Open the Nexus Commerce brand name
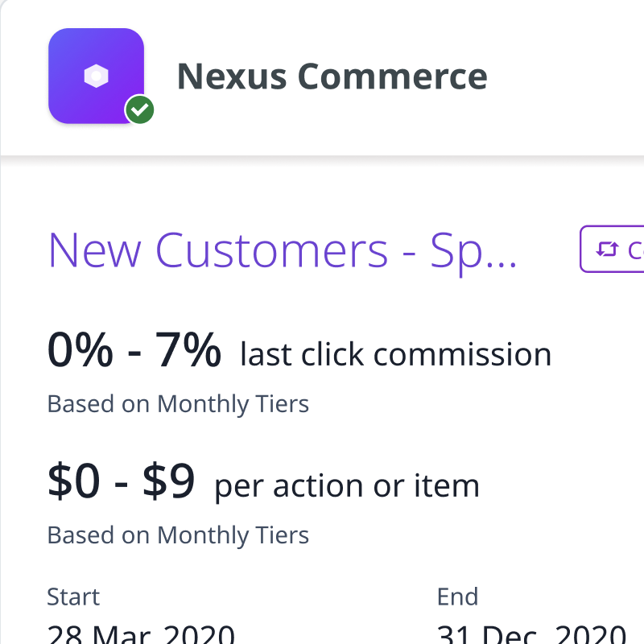Screen dimensions: 644x644 (x=332, y=76)
